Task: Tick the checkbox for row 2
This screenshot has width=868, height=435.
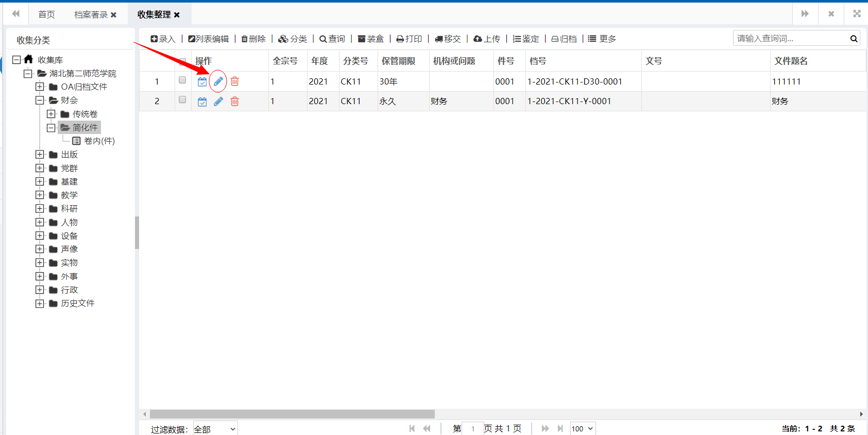Action: click(x=182, y=100)
